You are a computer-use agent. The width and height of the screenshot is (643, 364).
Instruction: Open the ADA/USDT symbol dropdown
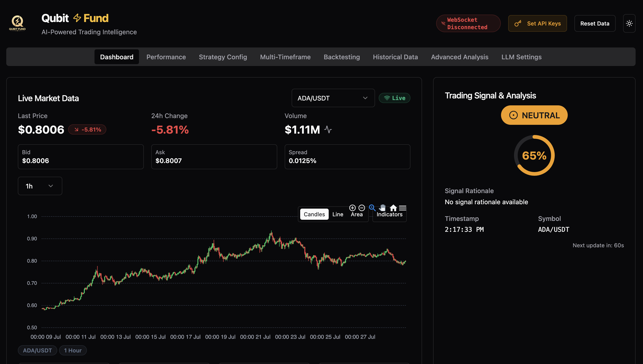pos(333,98)
